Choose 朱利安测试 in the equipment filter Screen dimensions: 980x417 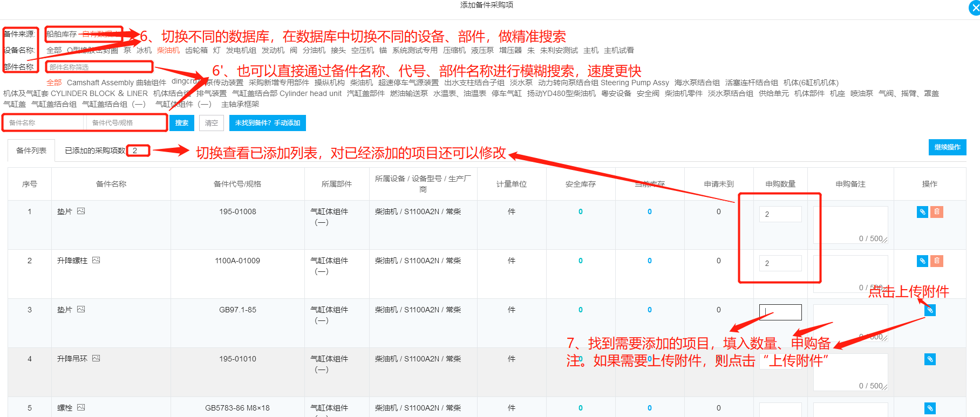point(559,50)
